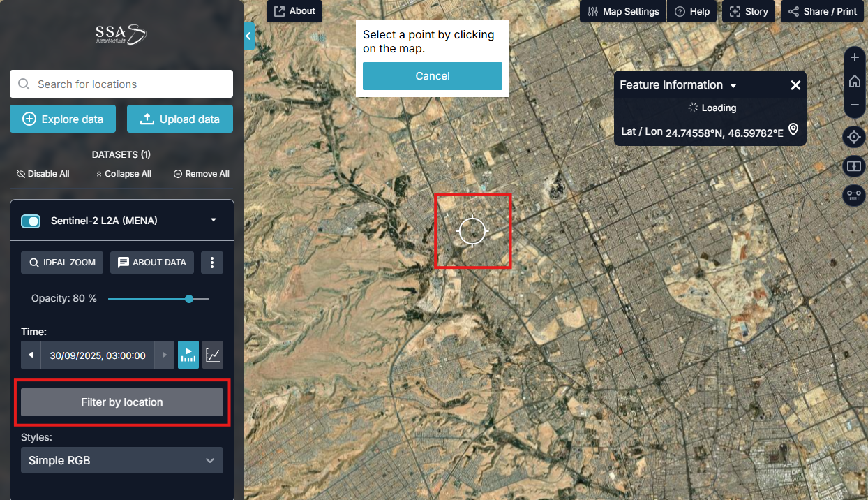
Task: Disable All datasets
Action: [43, 174]
